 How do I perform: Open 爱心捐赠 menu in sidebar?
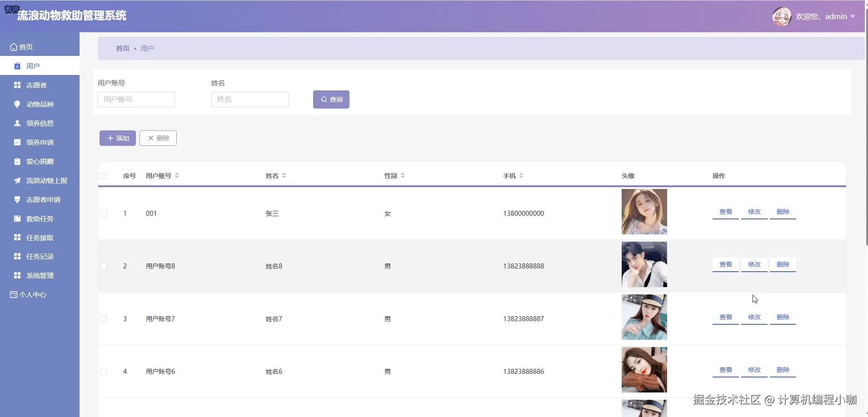[40, 162]
